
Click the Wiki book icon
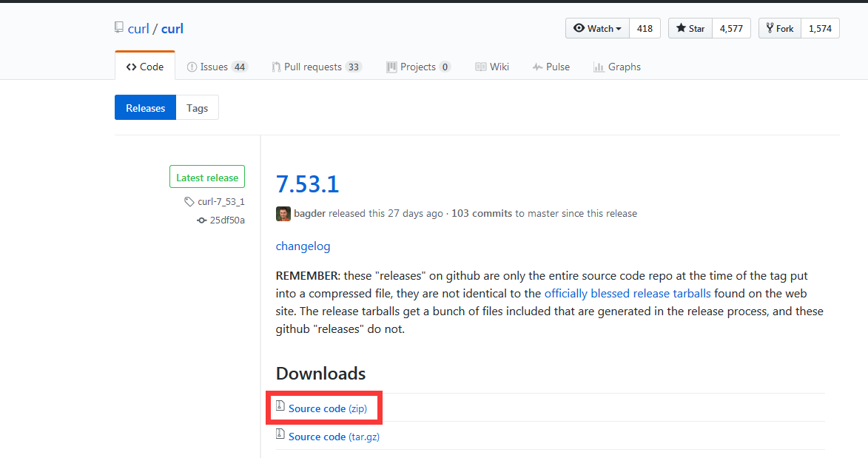click(480, 67)
